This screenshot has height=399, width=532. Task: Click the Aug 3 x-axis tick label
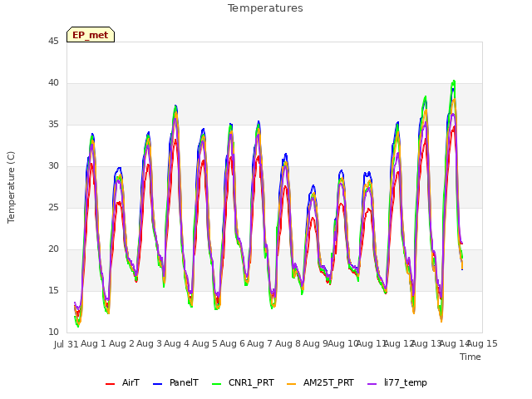tap(149, 343)
